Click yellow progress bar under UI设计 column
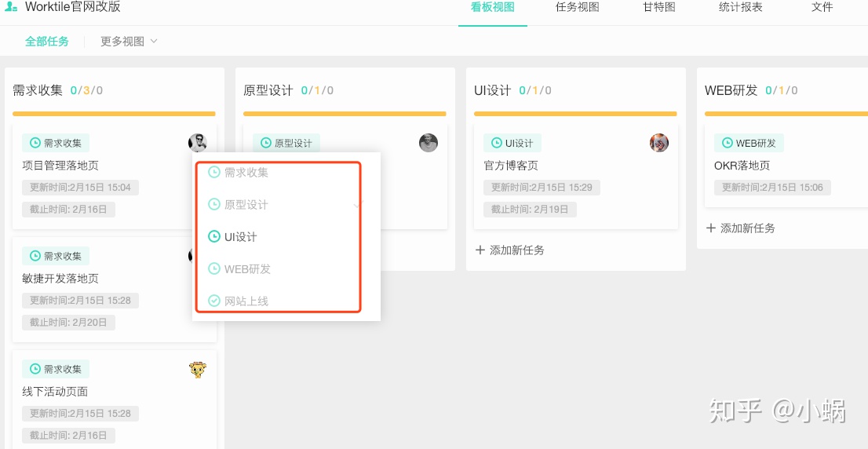 tap(575, 114)
